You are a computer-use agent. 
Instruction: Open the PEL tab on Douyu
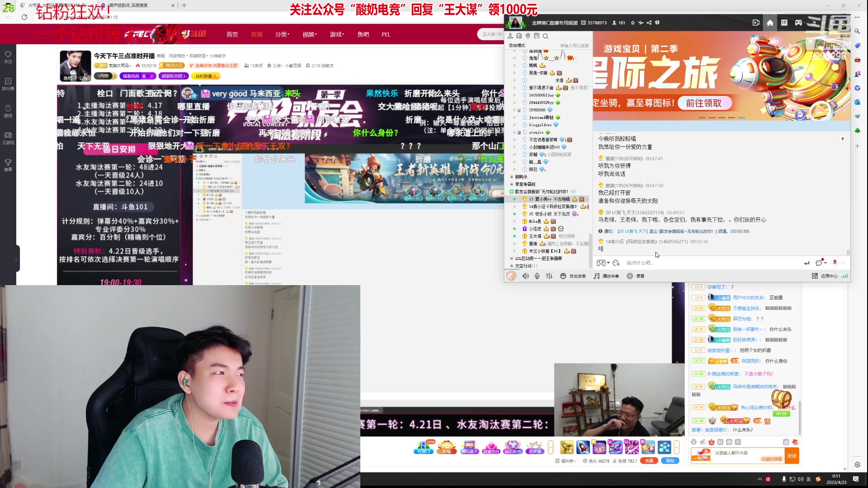pyautogui.click(x=386, y=34)
